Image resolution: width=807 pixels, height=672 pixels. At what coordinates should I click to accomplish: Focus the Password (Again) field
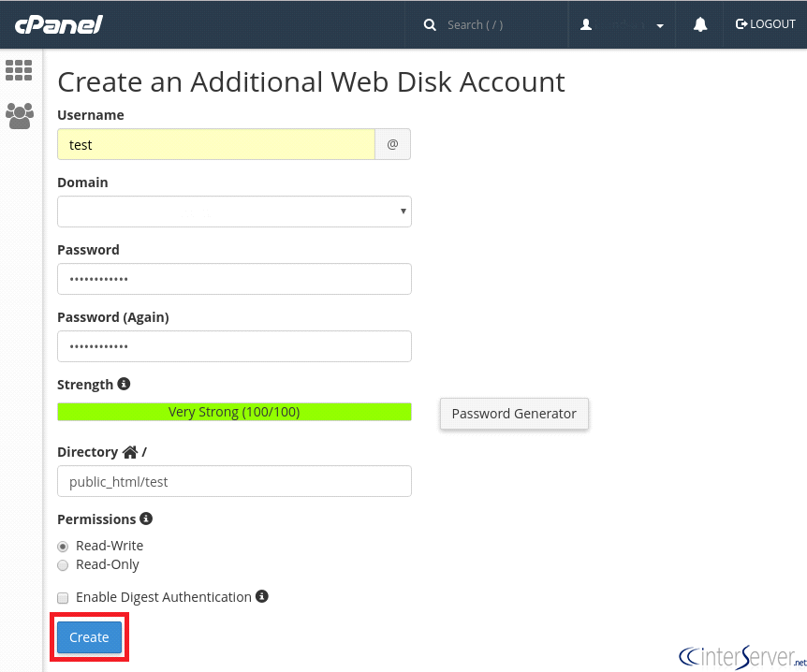(x=234, y=346)
